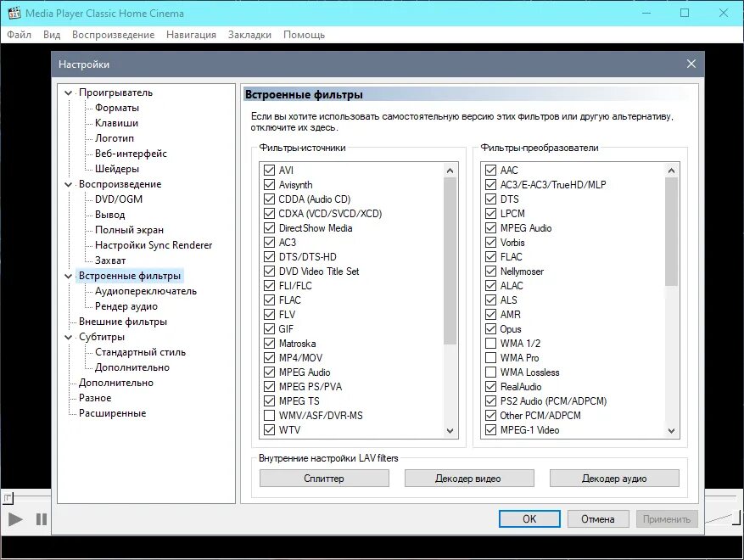
Task: Click scroll-down arrow of transform filters list
Action: 671,431
